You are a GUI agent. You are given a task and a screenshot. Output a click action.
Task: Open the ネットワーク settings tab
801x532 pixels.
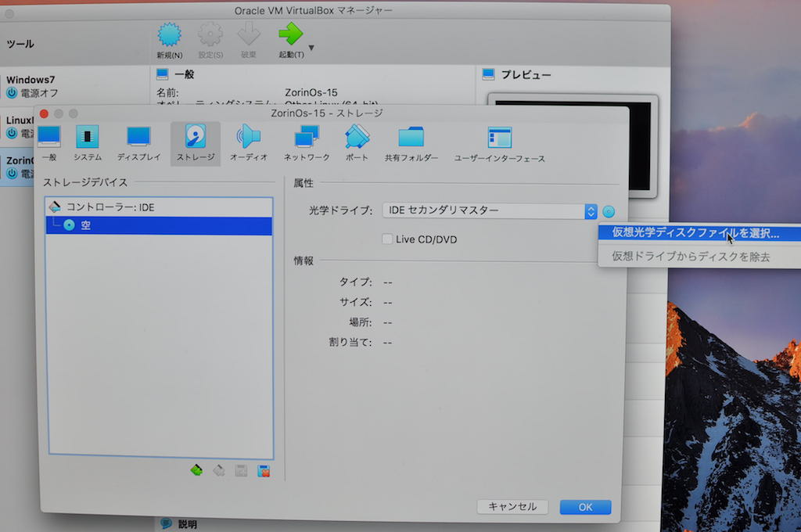click(x=307, y=143)
